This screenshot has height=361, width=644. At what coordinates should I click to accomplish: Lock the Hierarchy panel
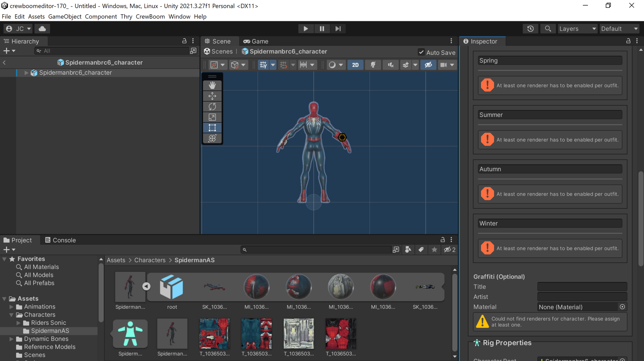tap(184, 41)
